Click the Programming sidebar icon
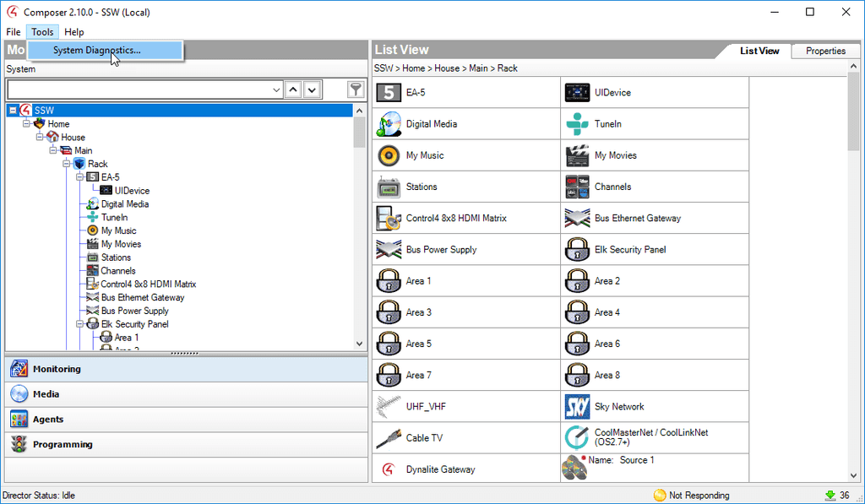The image size is (865, 504). 19,444
